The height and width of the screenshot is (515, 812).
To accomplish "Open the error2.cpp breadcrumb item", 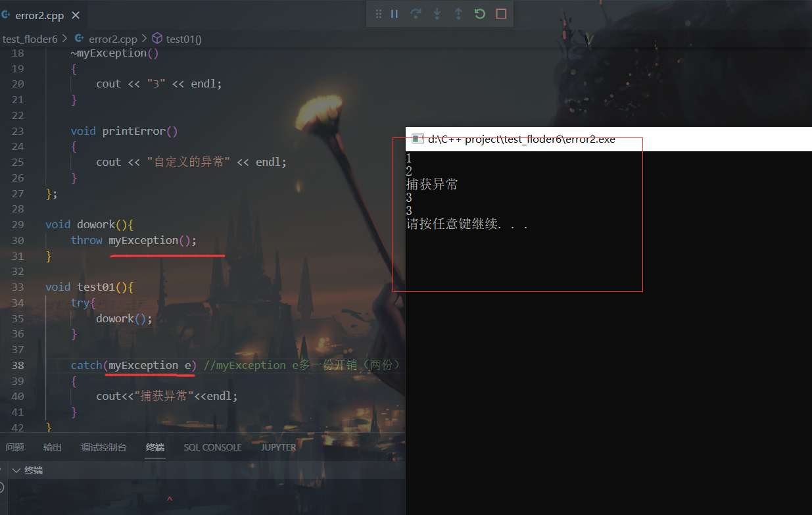I will pyautogui.click(x=112, y=39).
